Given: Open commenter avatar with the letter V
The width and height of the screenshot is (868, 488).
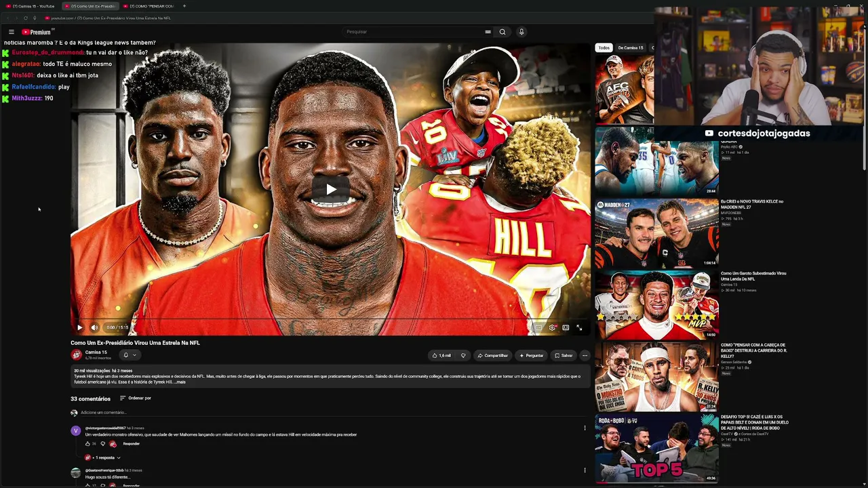Looking at the screenshot, I should pos(75,430).
